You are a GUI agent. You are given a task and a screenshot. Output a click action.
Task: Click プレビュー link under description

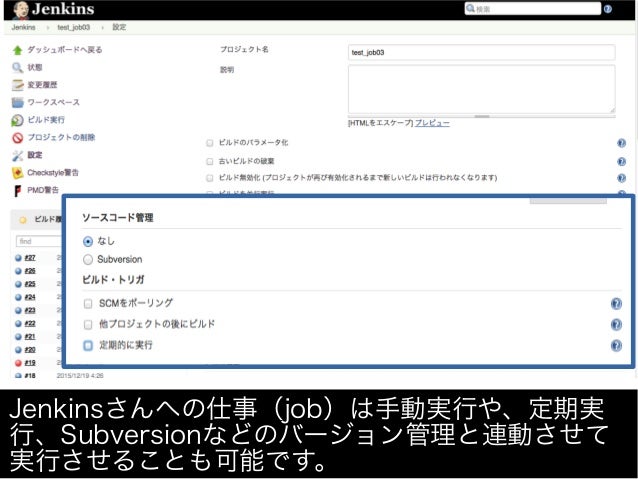tap(433, 123)
